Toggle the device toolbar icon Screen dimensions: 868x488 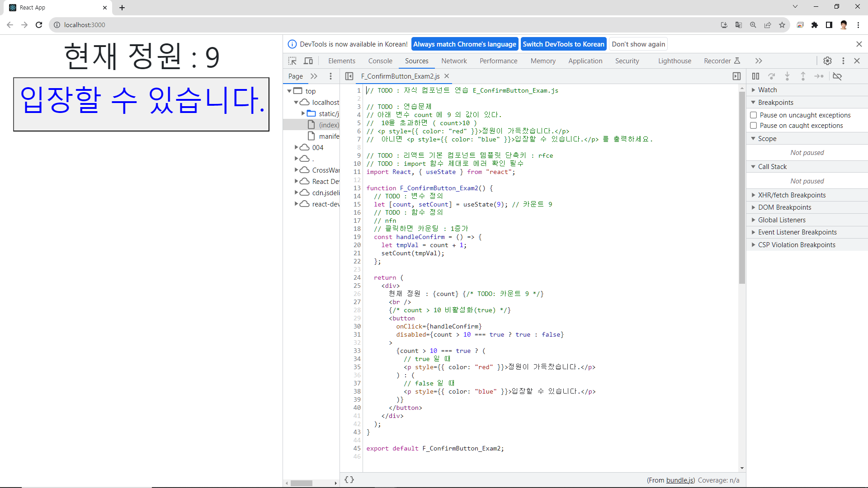click(x=308, y=61)
